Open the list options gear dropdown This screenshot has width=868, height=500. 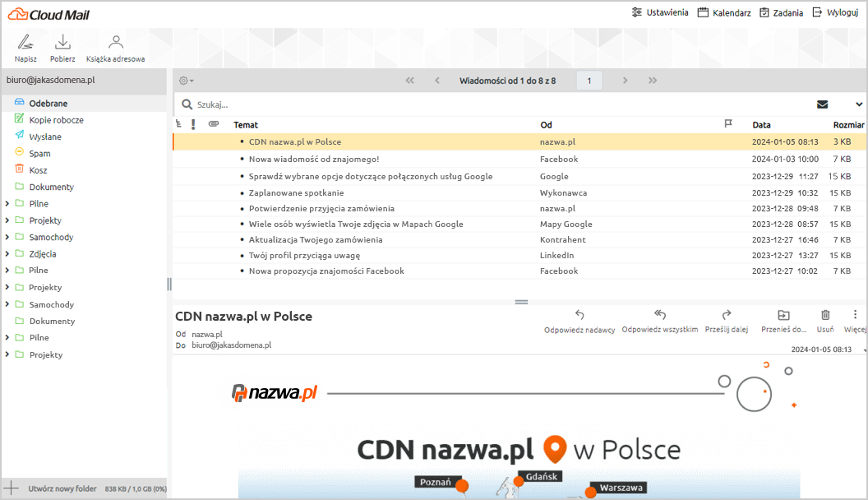coord(186,81)
